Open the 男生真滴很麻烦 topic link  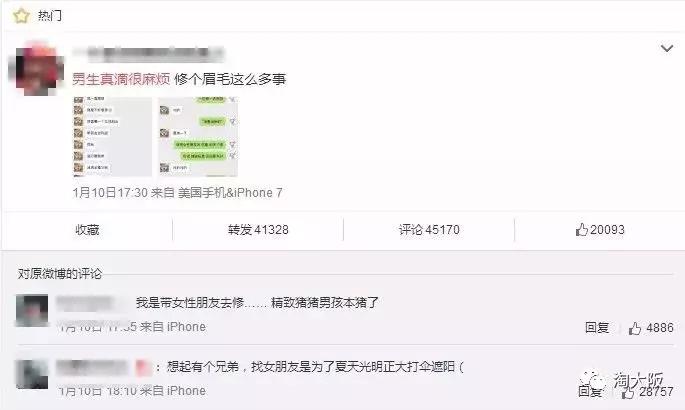[121, 79]
